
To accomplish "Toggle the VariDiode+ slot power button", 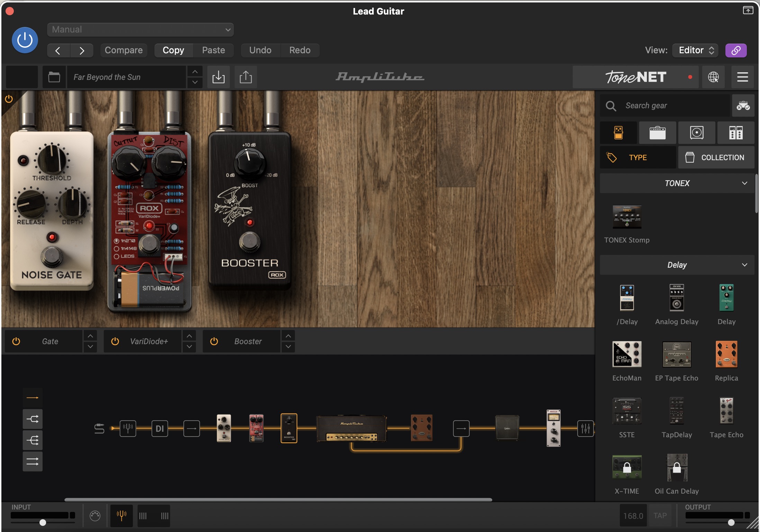I will coord(115,341).
